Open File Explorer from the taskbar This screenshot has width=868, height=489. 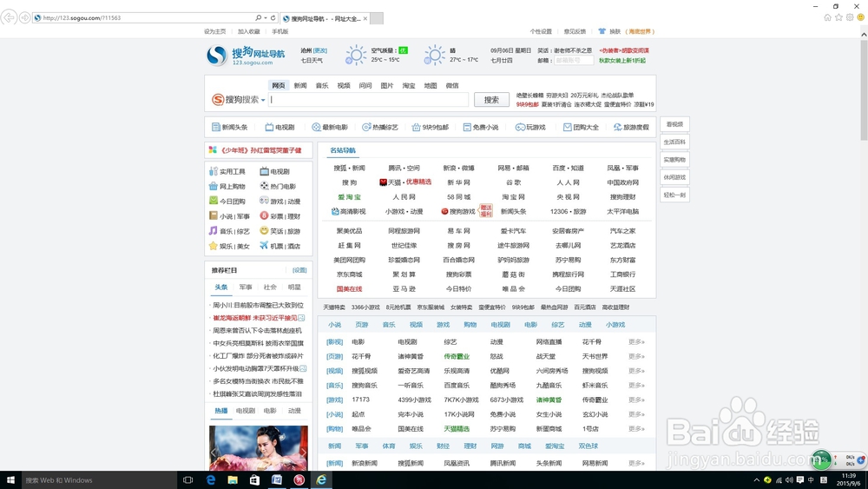(x=233, y=480)
